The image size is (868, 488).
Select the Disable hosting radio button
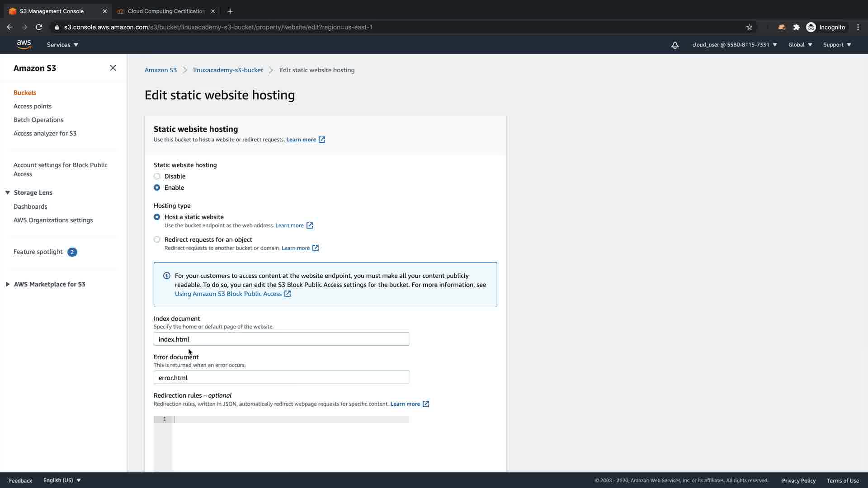tap(157, 176)
